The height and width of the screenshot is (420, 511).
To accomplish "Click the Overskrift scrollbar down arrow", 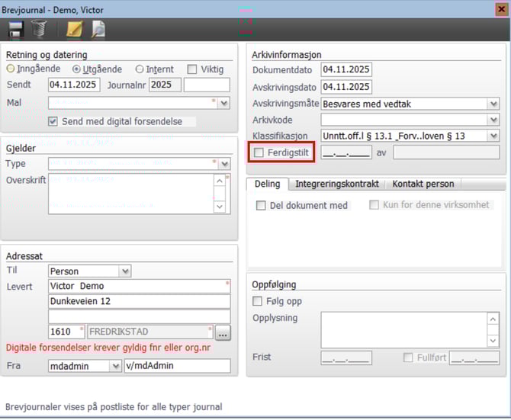I will (220, 207).
